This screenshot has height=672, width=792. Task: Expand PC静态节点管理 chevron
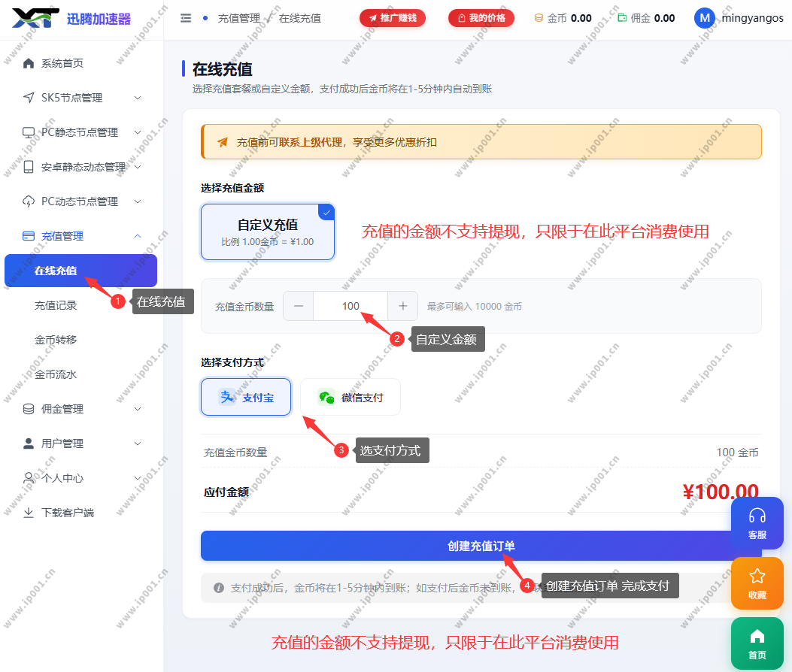click(138, 132)
